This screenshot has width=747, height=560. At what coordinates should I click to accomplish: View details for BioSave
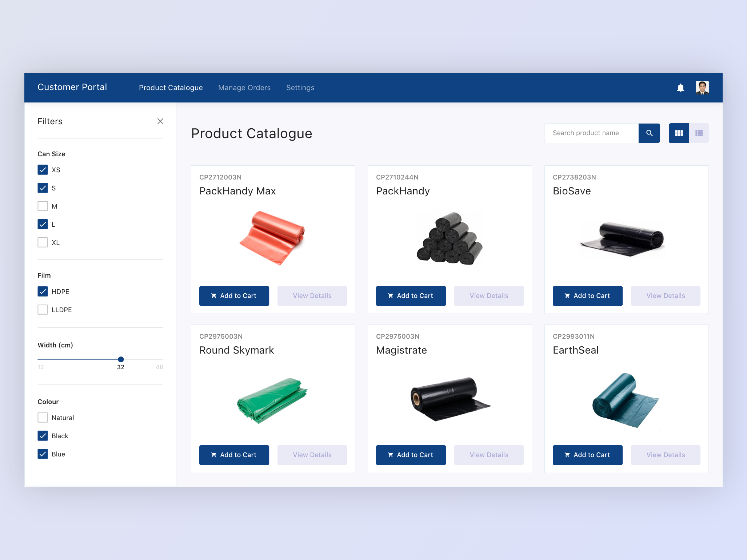pos(666,296)
